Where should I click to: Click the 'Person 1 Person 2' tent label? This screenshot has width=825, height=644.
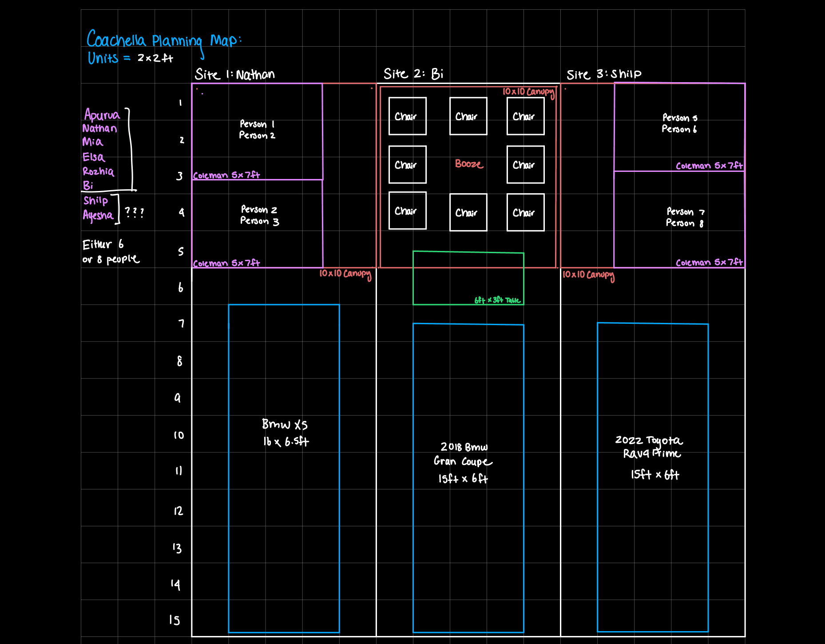[x=257, y=129]
